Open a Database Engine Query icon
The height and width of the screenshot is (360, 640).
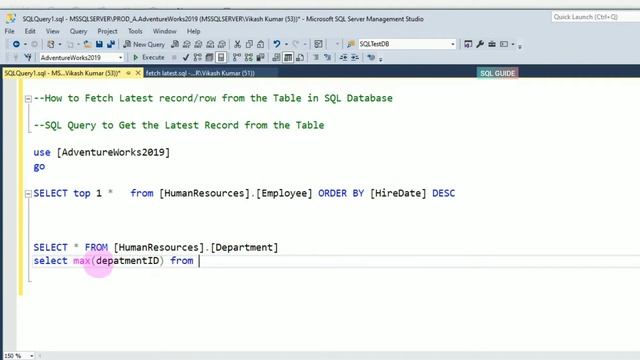[175, 44]
